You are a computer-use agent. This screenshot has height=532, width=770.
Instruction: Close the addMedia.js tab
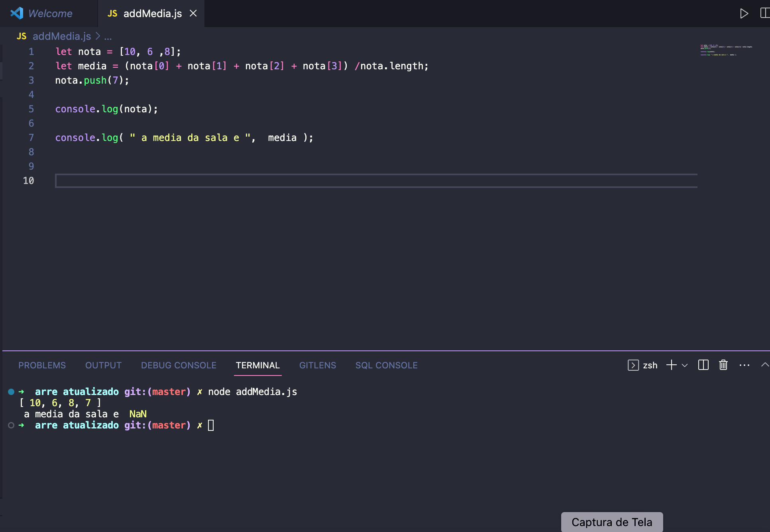tap(193, 14)
